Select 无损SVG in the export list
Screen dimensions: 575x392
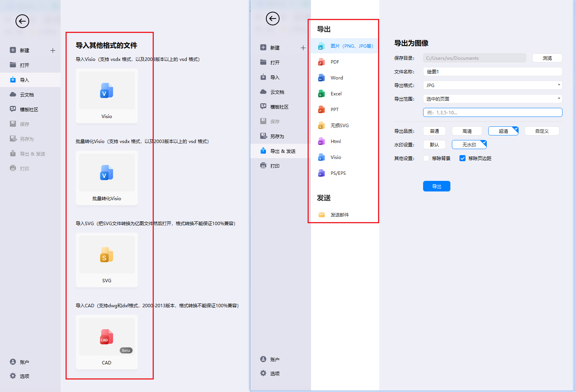coord(344,126)
